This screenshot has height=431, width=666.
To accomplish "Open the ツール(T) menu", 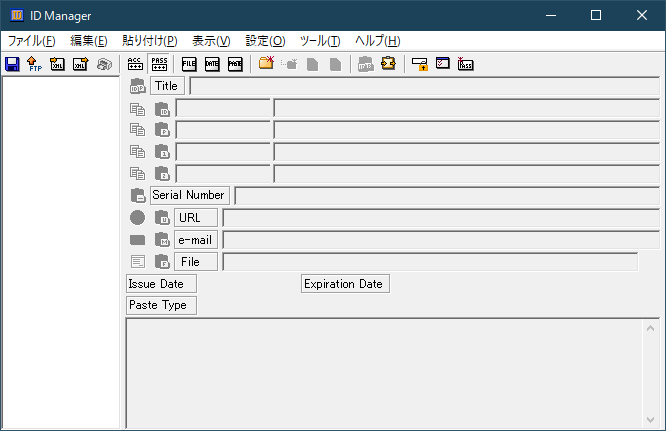I will coord(320,41).
